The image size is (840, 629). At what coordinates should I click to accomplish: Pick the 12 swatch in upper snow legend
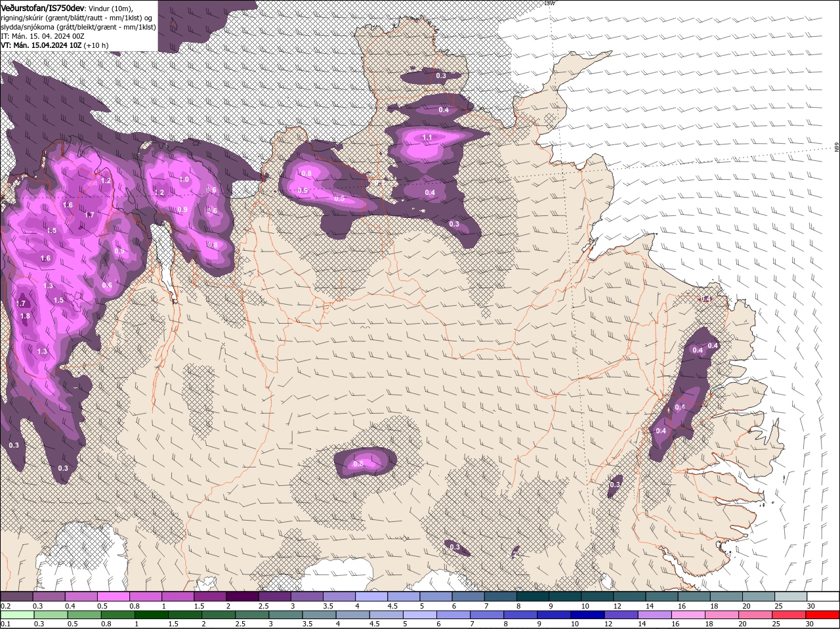coord(629,596)
